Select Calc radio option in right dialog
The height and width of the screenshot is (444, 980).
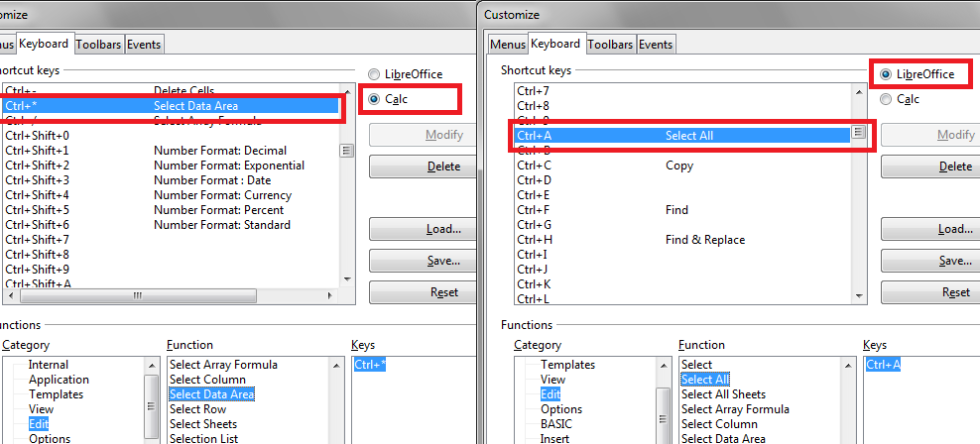[887, 99]
